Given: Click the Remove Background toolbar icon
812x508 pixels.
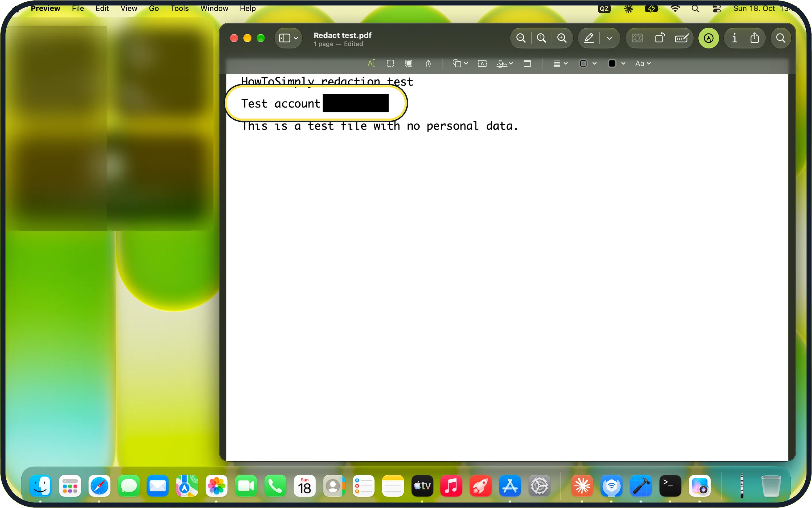Looking at the screenshot, I should coord(637,38).
